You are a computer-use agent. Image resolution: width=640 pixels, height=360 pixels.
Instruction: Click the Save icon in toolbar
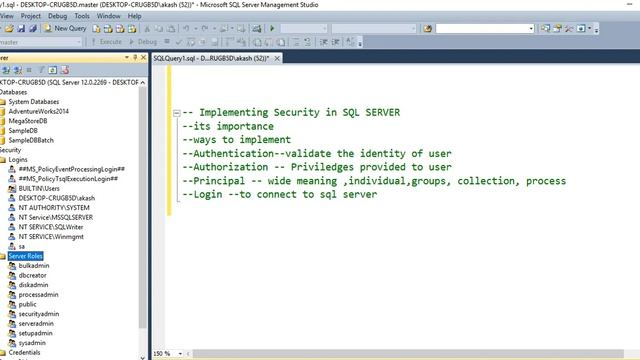click(21, 29)
